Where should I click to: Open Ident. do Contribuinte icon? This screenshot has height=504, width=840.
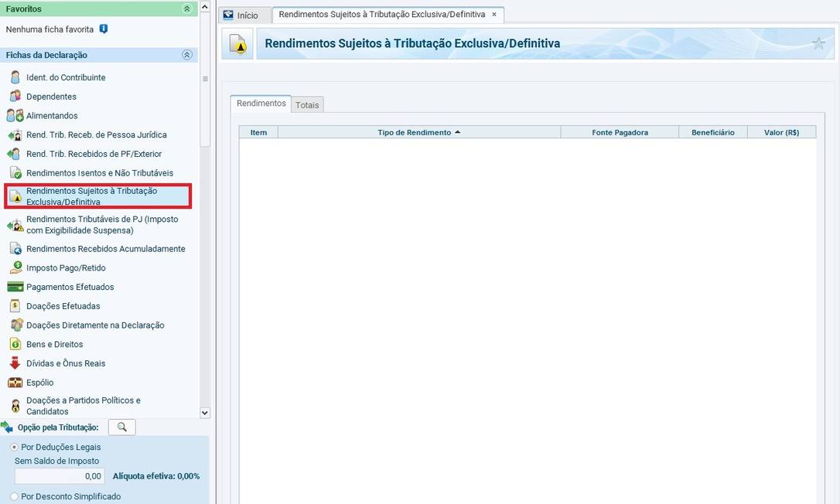15,77
